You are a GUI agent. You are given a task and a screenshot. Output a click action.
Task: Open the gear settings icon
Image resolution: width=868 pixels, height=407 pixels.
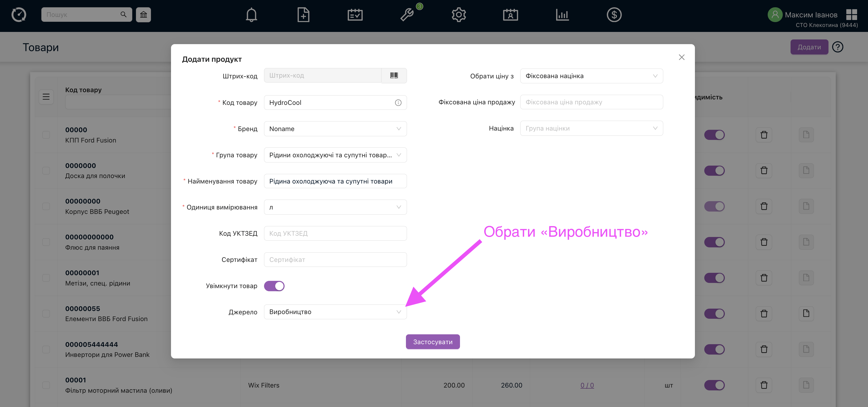point(459,15)
